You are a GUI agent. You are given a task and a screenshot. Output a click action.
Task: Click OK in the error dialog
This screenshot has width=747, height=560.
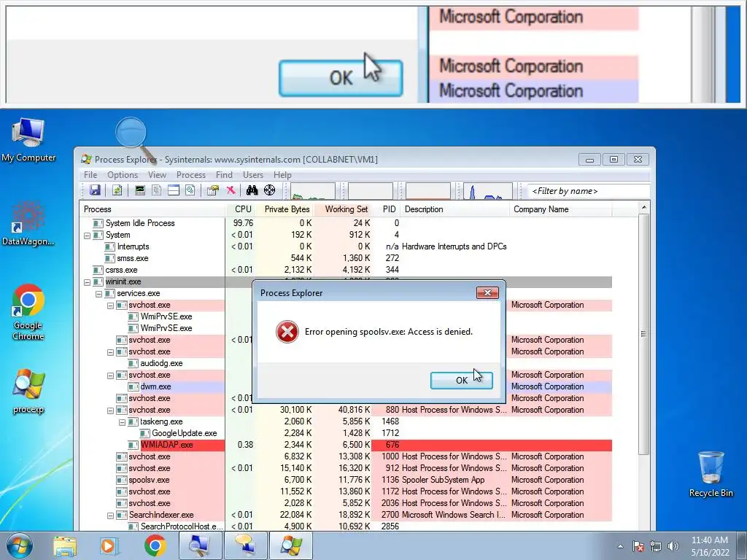click(x=461, y=381)
